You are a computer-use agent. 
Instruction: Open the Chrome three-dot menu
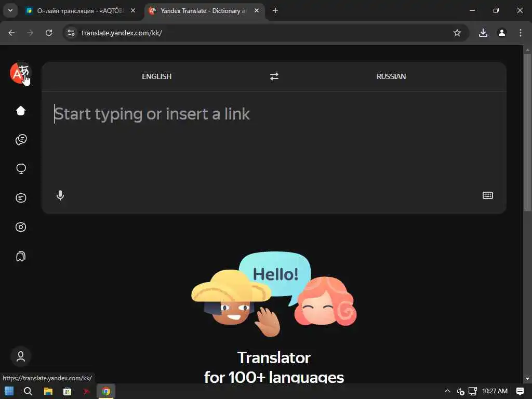click(x=521, y=33)
